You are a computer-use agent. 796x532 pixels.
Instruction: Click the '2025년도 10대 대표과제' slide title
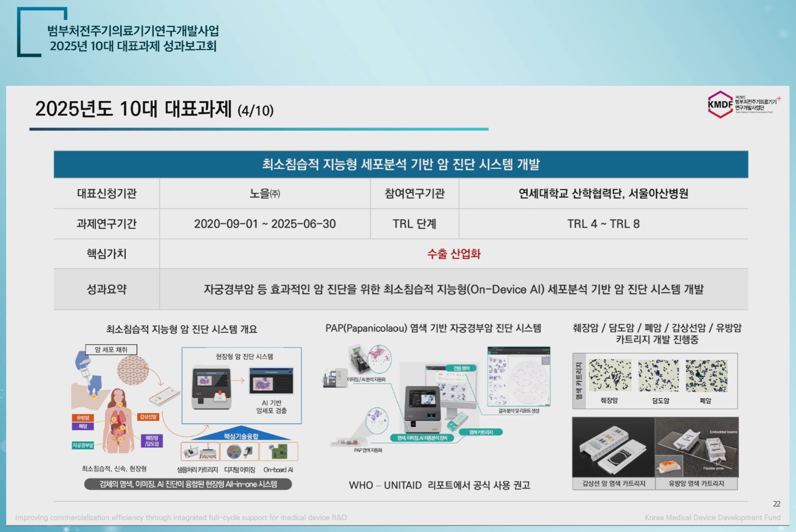(x=133, y=109)
